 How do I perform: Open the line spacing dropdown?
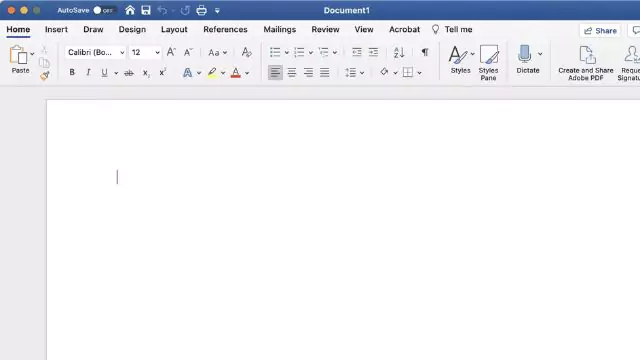tap(354, 73)
